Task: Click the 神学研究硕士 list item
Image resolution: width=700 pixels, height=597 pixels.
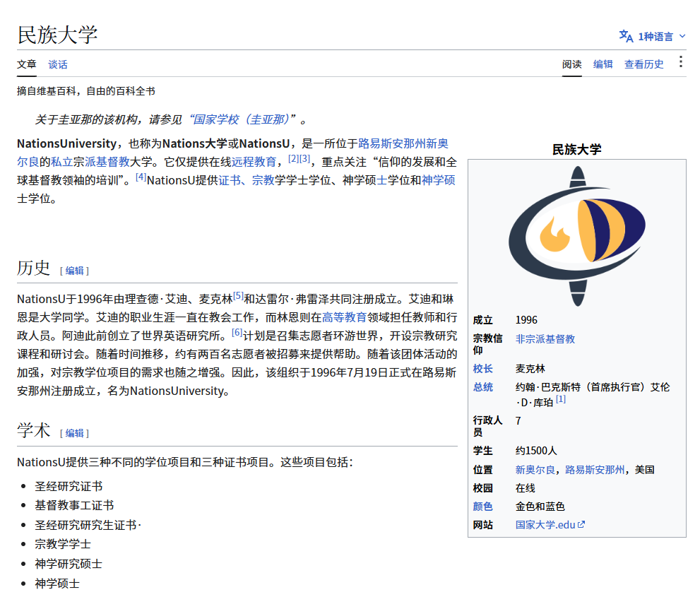Action: point(69,564)
